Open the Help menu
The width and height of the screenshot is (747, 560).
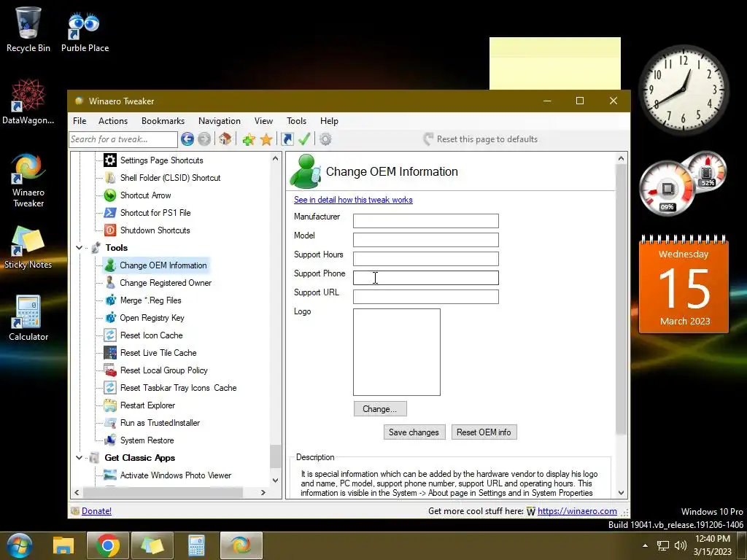329,121
